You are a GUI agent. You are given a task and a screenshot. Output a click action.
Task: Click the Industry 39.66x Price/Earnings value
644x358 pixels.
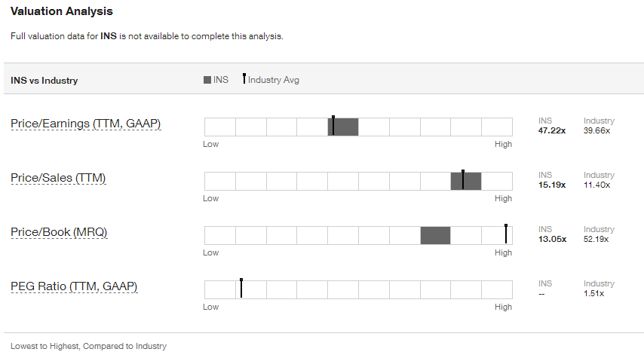click(597, 130)
